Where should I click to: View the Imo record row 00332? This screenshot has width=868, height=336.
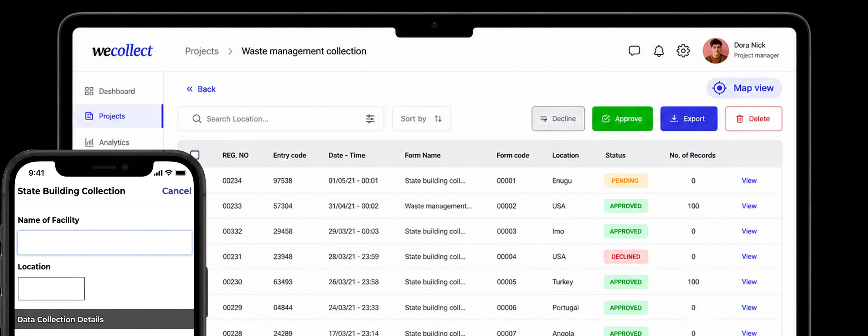tap(749, 231)
